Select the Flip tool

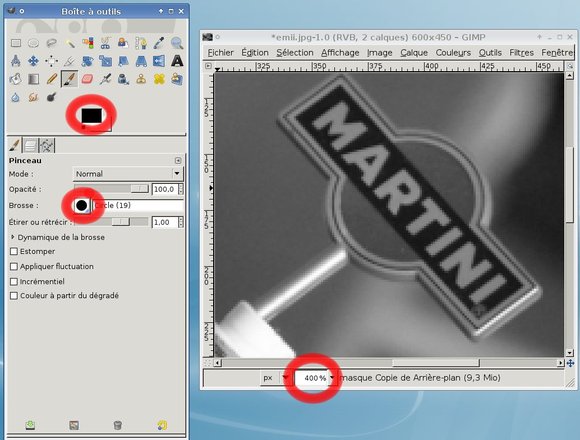(x=159, y=61)
